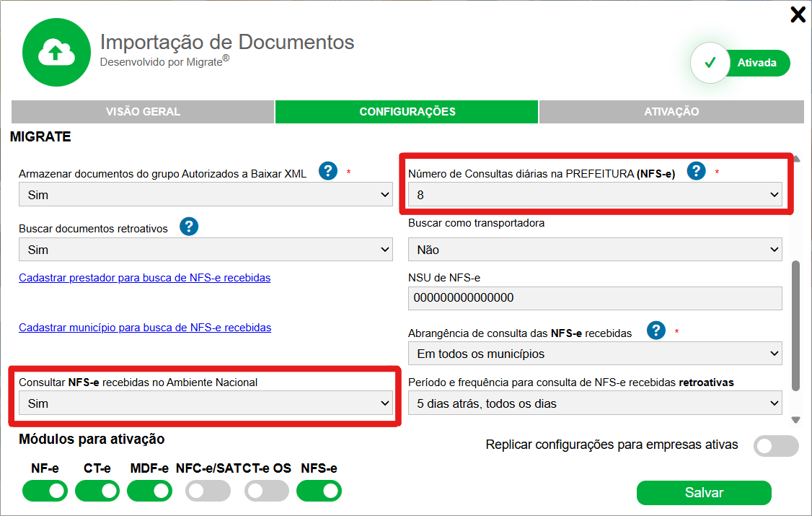Switch to the VISÃO GERAL tab
Screen dimensions: 812x516
[x=142, y=112]
